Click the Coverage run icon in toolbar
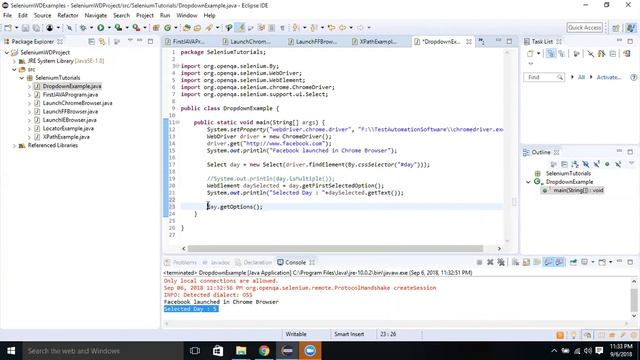The height and width of the screenshot is (360, 640). point(118,28)
